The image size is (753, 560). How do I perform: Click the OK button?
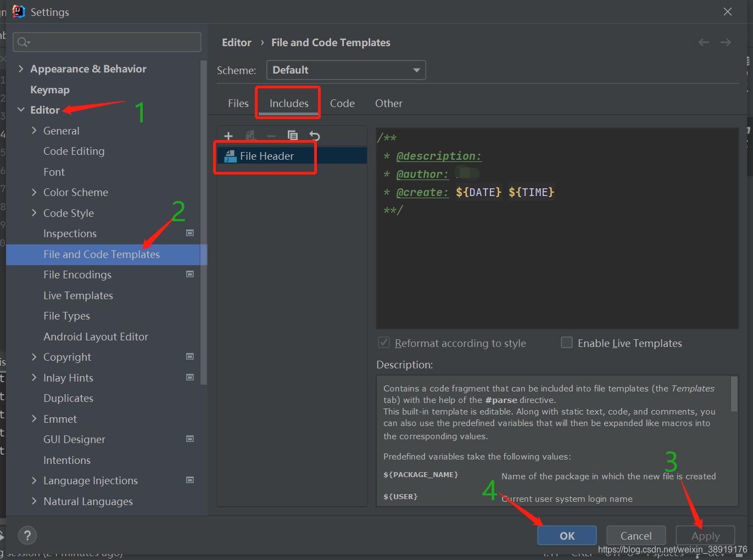[x=567, y=536]
